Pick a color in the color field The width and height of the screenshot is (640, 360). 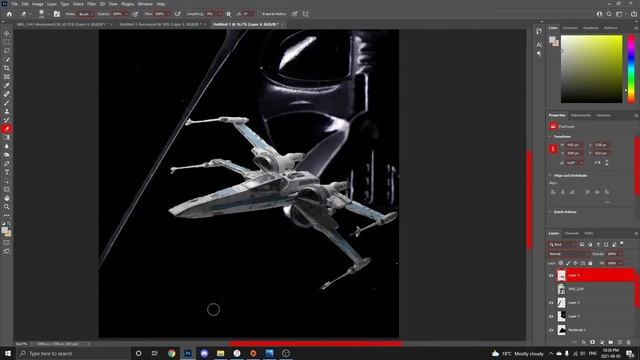[x=591, y=69]
